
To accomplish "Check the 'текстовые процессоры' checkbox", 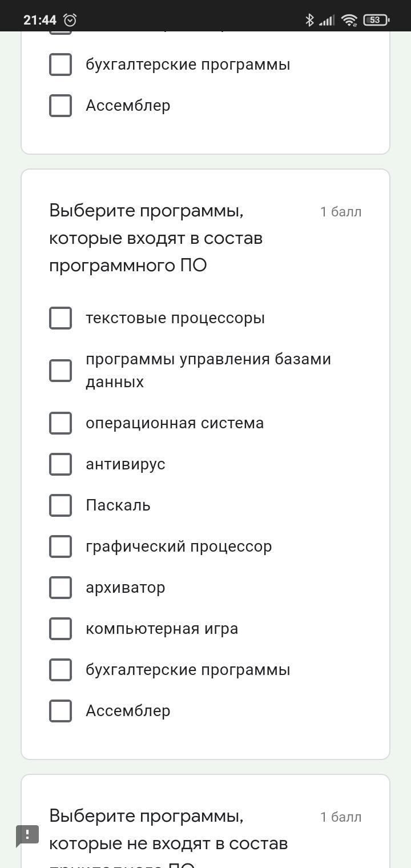I will click(x=61, y=318).
